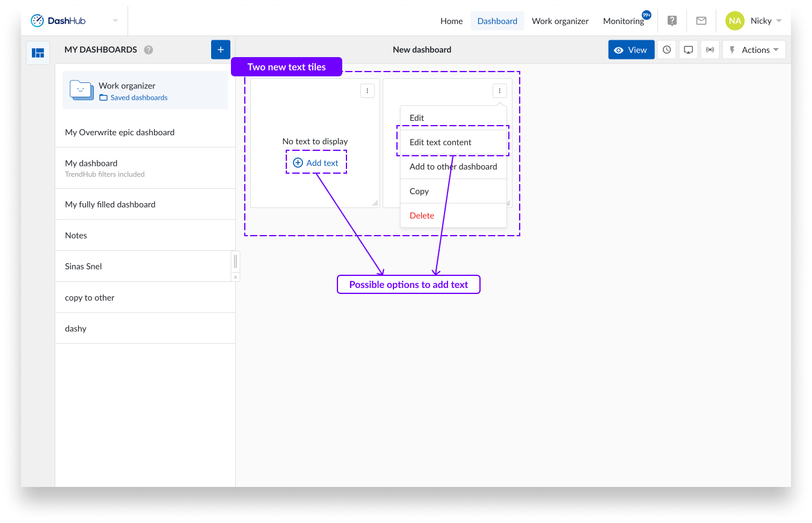The height and width of the screenshot is (523, 812).
Task: Expand the Actions dropdown
Action: [x=754, y=50]
